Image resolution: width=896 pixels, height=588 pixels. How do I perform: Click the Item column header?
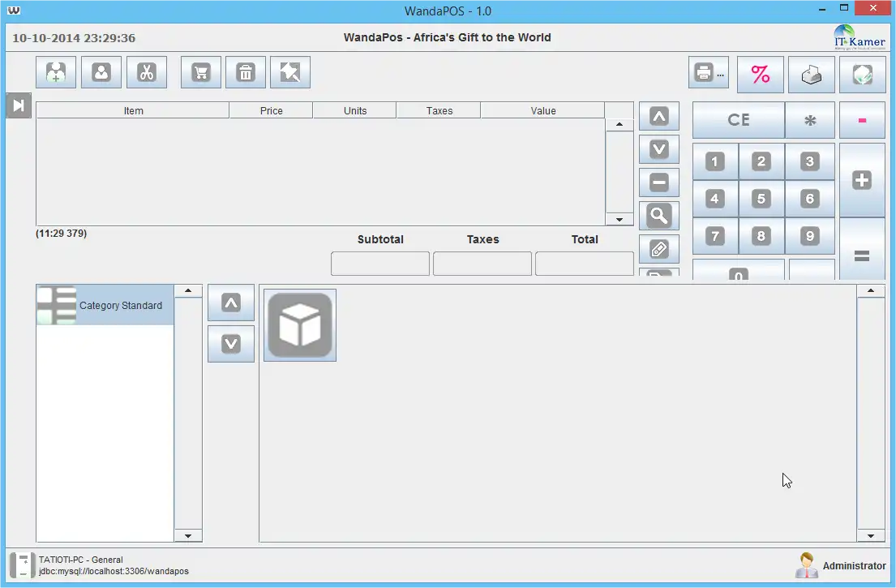pos(133,111)
